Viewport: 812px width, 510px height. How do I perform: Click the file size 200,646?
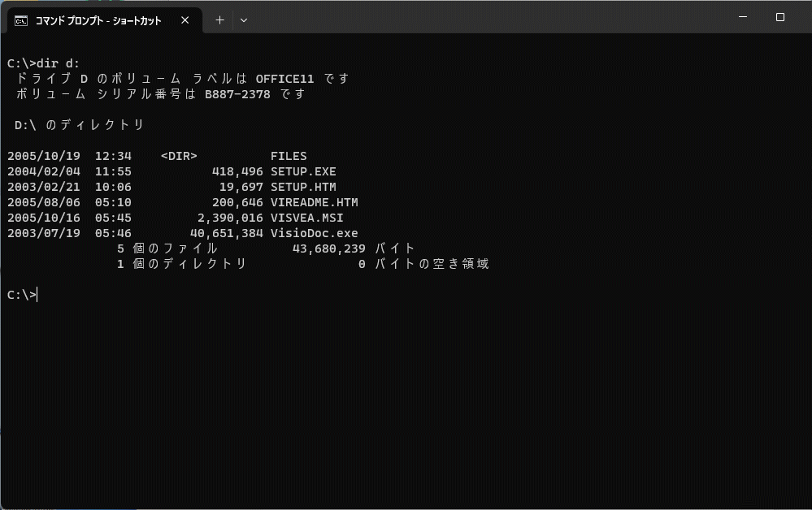(237, 203)
